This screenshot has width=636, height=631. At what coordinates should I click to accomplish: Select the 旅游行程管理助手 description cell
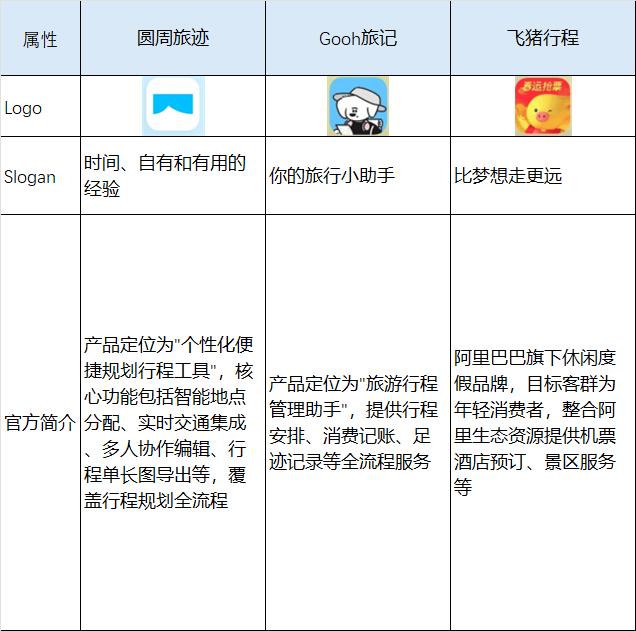[x=358, y=423]
